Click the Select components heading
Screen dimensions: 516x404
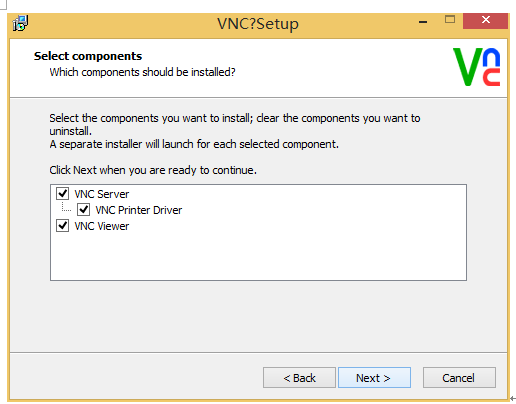point(88,56)
